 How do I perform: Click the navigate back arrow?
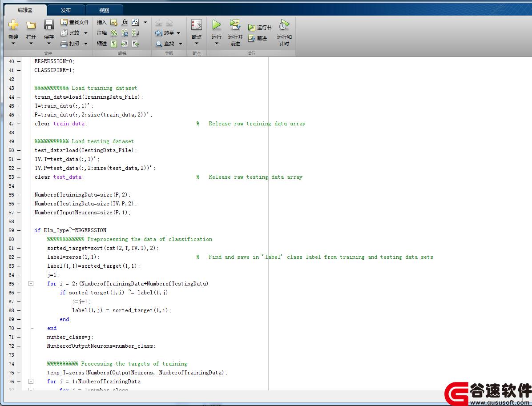(x=158, y=23)
